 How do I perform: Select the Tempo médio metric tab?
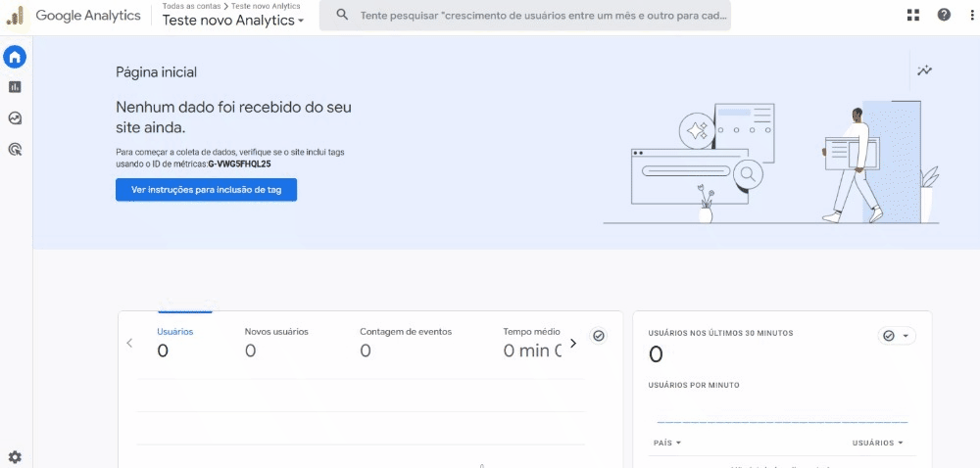[x=532, y=343]
